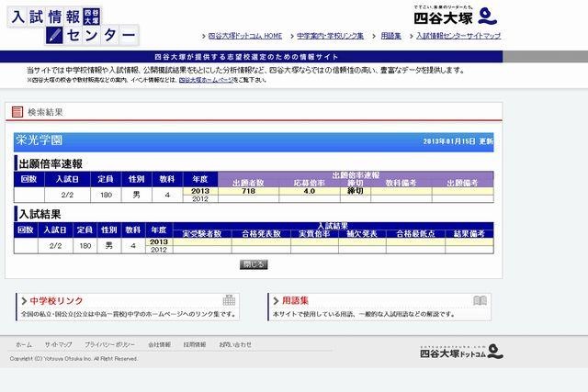Click the 締切 status cell

point(356,191)
